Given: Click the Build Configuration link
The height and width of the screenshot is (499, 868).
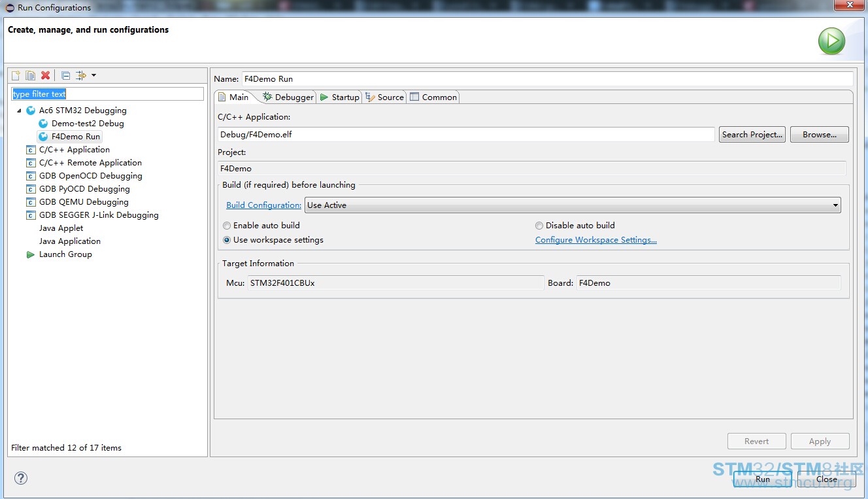Looking at the screenshot, I should (264, 205).
